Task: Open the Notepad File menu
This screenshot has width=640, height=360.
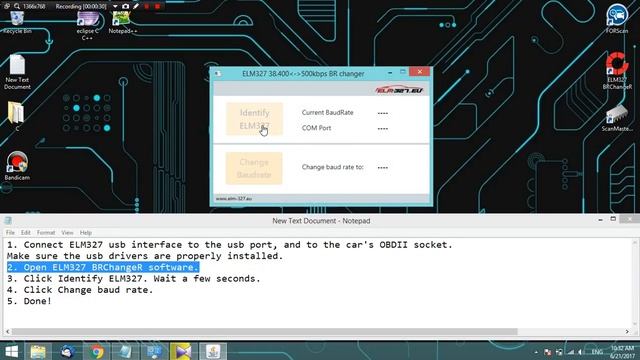Action: coord(10,233)
